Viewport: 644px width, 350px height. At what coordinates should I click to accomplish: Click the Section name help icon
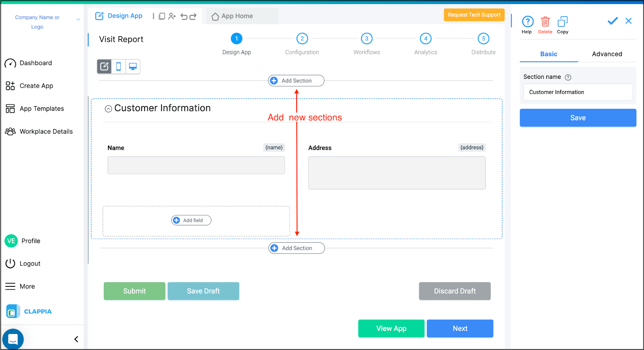568,77
